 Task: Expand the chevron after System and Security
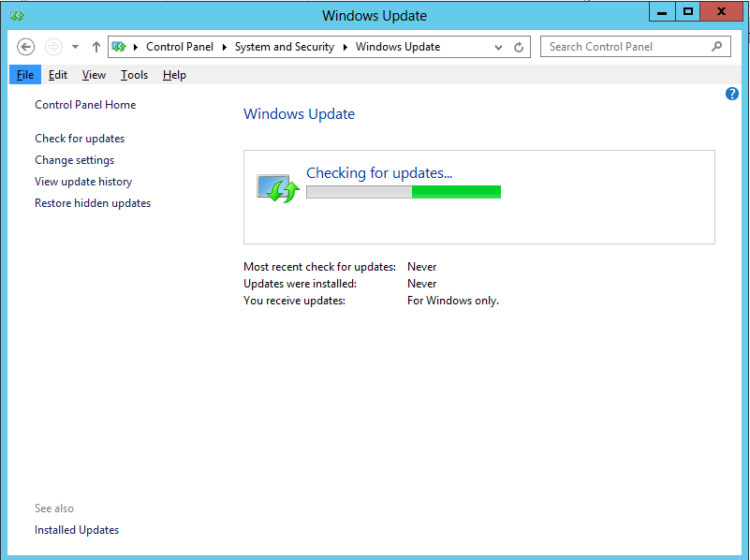tap(345, 47)
